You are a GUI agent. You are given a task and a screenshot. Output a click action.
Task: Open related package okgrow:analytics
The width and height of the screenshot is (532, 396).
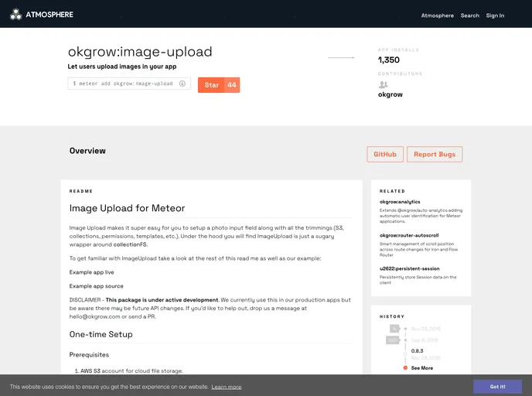pos(400,202)
